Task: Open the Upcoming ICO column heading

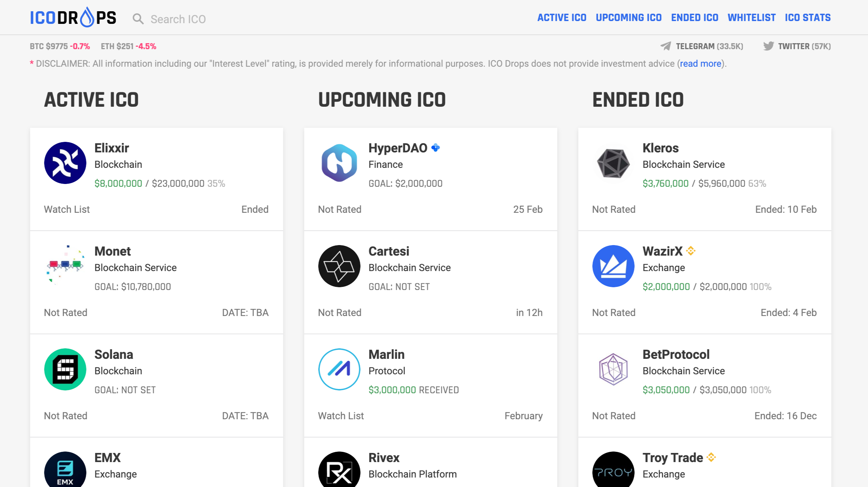Action: click(x=382, y=100)
